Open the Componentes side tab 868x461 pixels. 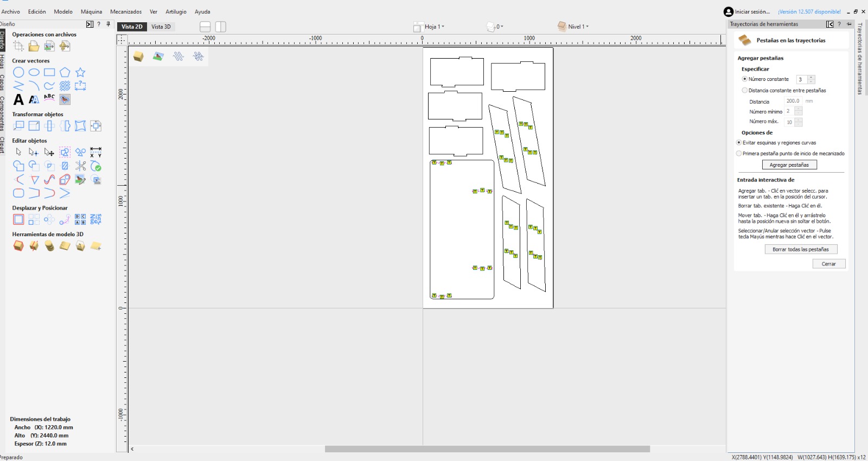[2, 114]
